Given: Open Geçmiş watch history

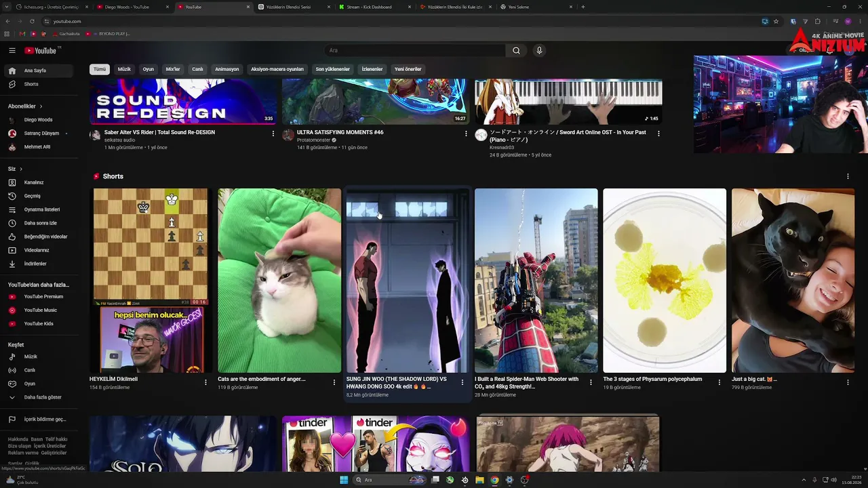Looking at the screenshot, I should 41,196.
